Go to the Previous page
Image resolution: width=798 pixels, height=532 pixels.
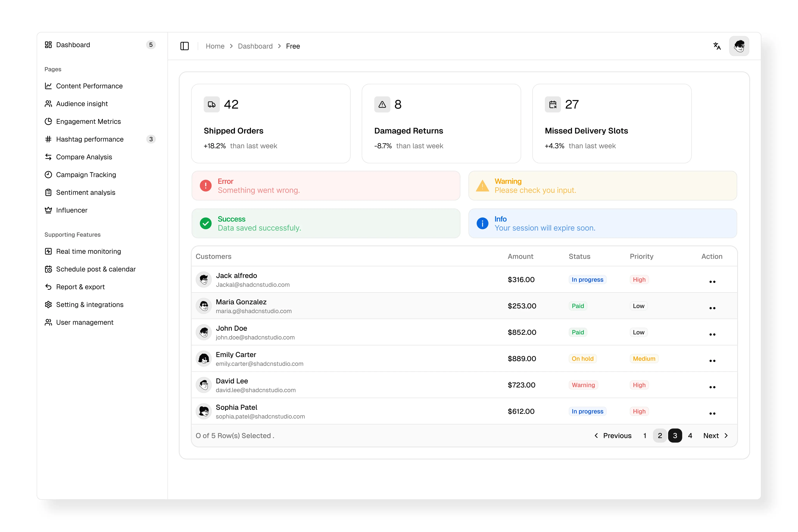[613, 436]
